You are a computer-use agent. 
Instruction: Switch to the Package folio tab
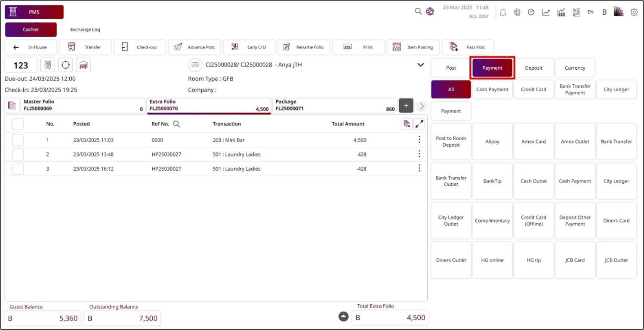[335, 105]
